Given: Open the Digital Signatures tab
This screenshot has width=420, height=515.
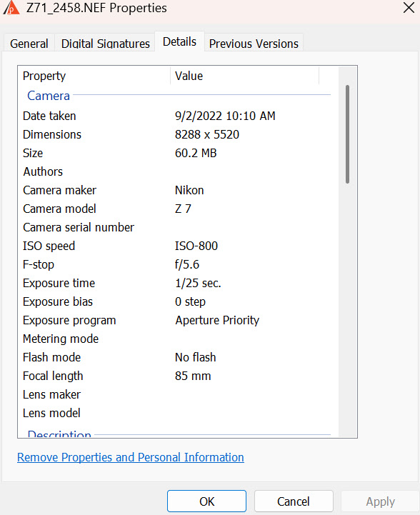Looking at the screenshot, I should point(106,43).
